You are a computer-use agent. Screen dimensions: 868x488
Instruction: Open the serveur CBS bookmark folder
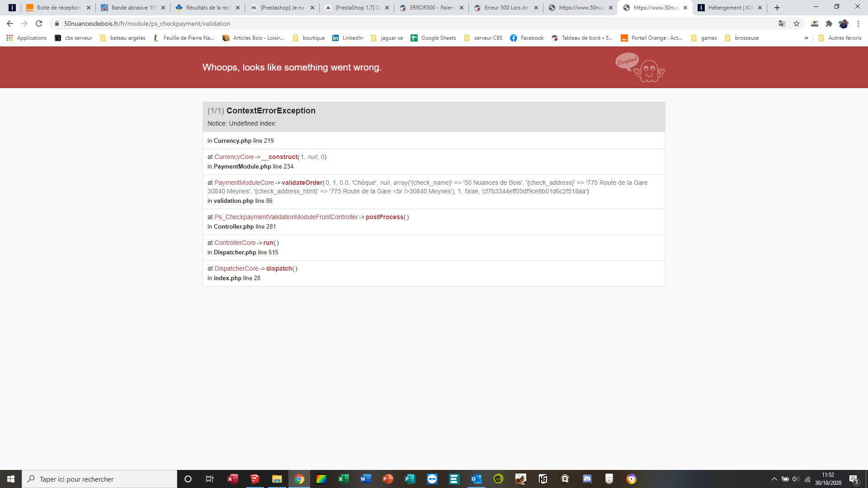point(483,38)
